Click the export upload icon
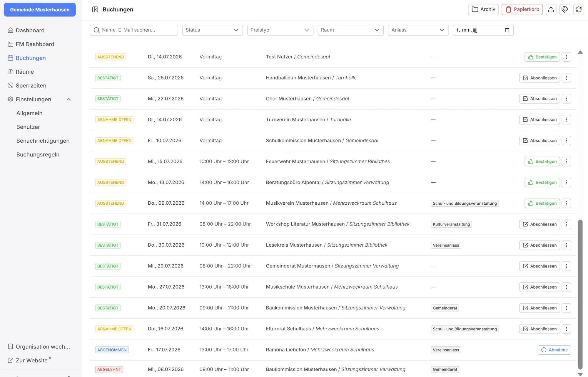This screenshot has width=588, height=377. [x=551, y=9]
